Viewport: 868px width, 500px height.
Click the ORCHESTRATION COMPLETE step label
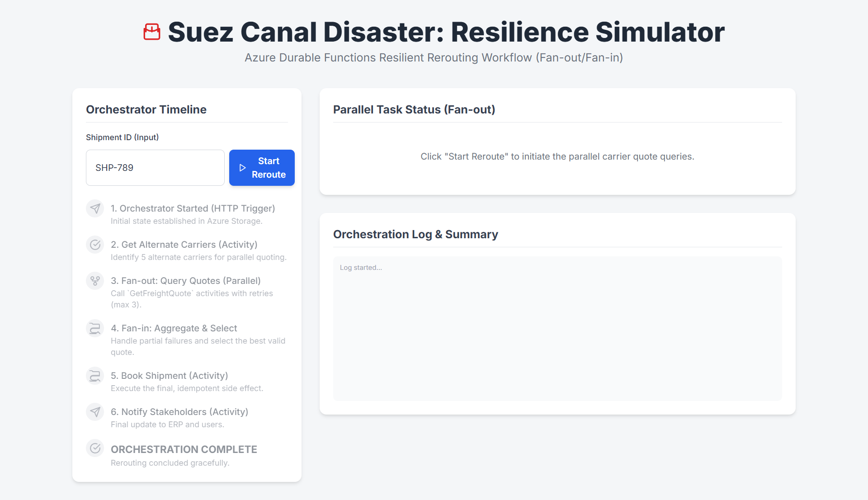tap(184, 449)
